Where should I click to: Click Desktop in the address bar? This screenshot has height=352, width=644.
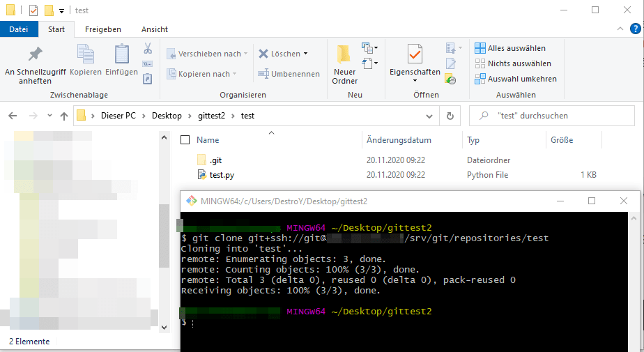click(x=167, y=116)
